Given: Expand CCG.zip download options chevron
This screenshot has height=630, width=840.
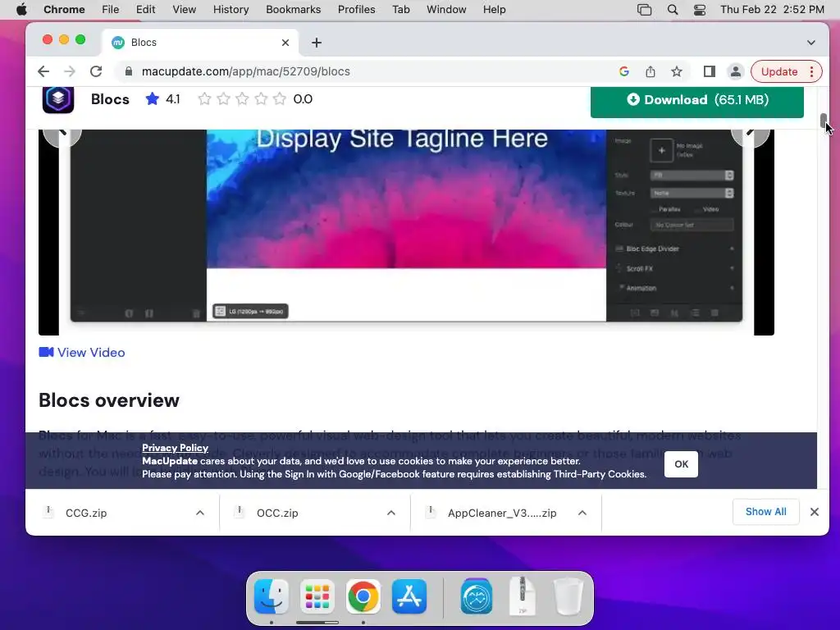Looking at the screenshot, I should point(200,513).
